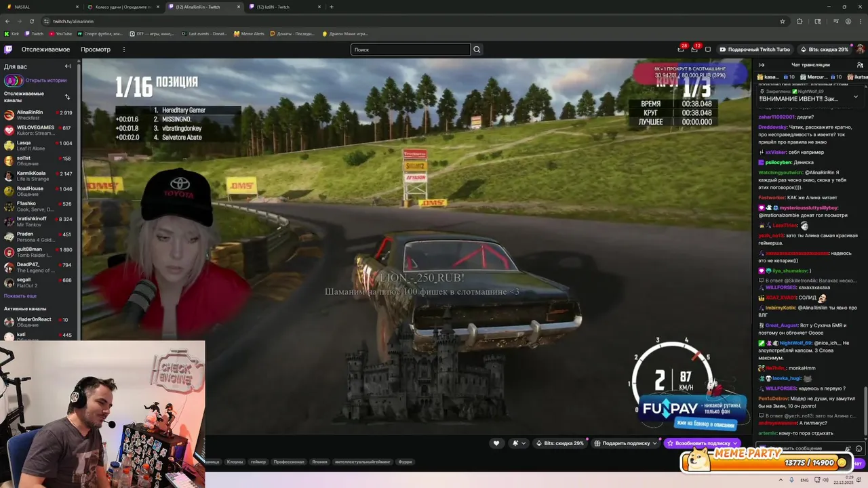Open a new browser tab
Screen dimensions: 868x488
pyautogui.click(x=331, y=7)
